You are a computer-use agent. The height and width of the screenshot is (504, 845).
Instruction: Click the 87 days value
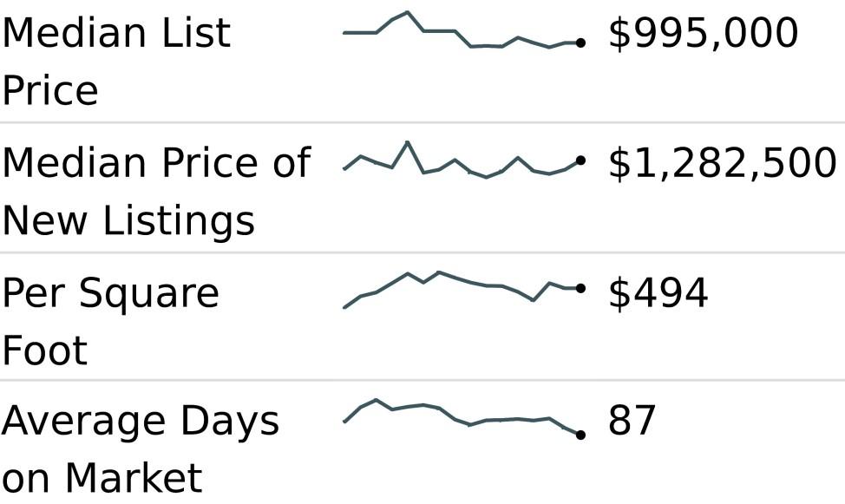(632, 420)
